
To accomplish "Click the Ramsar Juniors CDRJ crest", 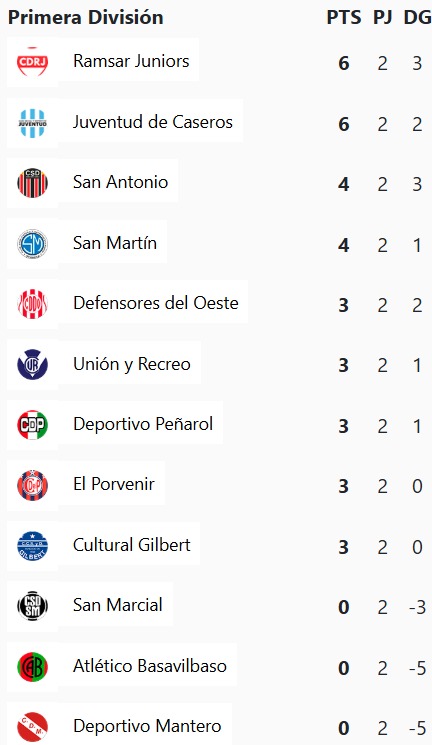I will 32,62.
